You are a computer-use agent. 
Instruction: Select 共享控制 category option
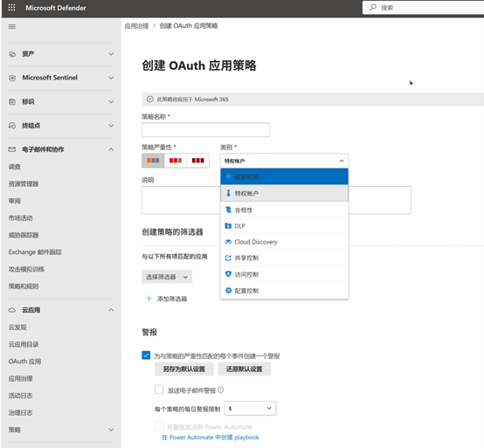[x=284, y=258]
